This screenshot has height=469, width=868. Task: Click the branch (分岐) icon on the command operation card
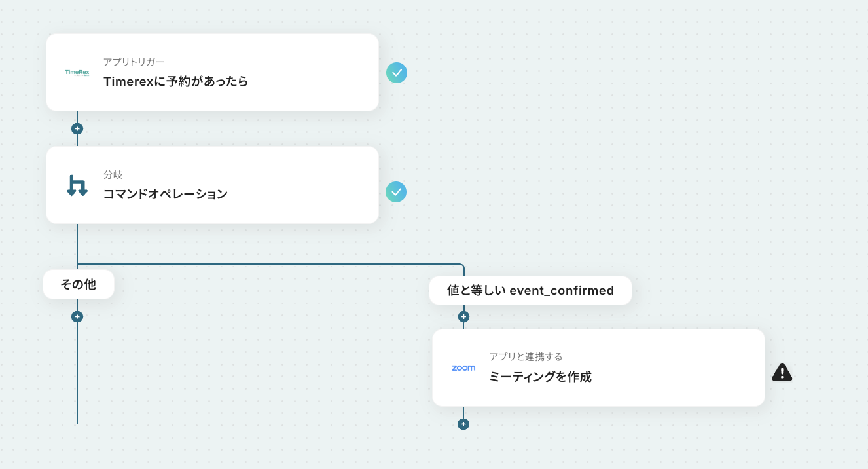(x=77, y=185)
